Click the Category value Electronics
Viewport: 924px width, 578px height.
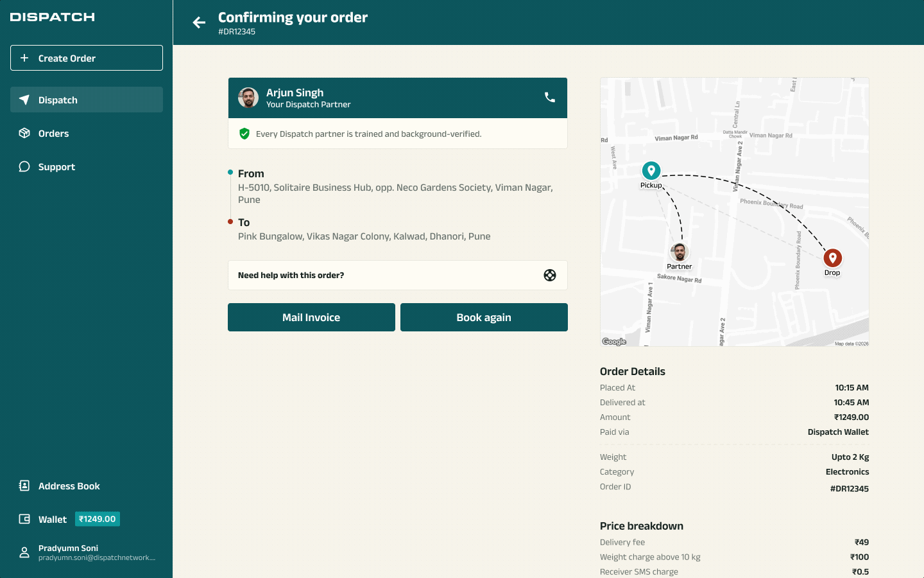click(x=848, y=471)
